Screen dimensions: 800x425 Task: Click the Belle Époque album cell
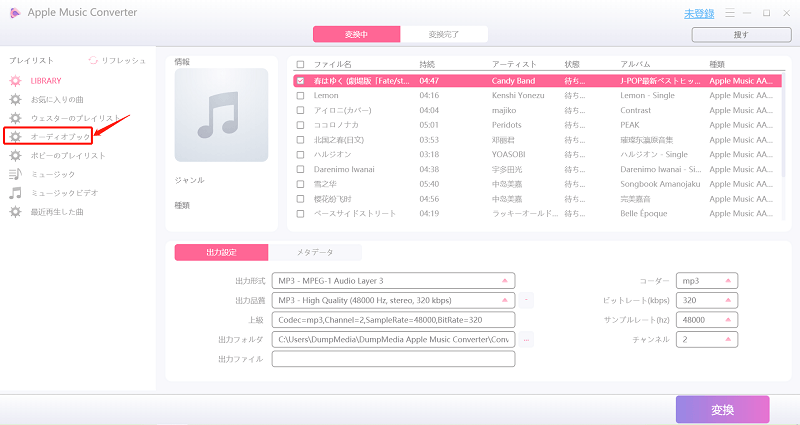coord(643,214)
